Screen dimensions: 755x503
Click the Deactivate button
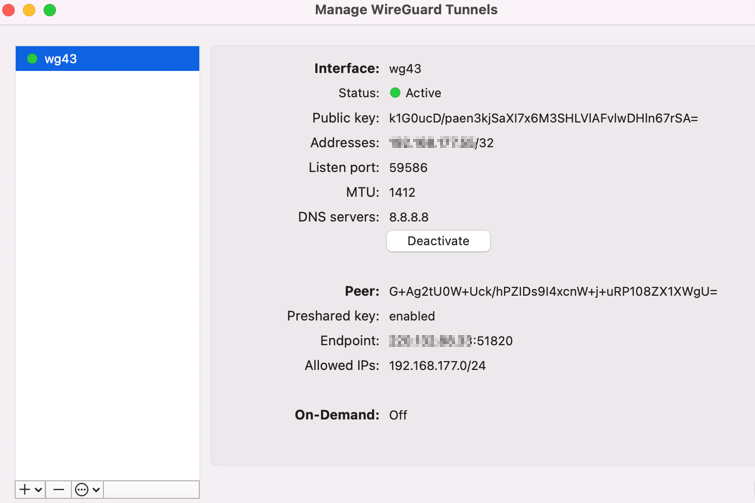(x=438, y=241)
